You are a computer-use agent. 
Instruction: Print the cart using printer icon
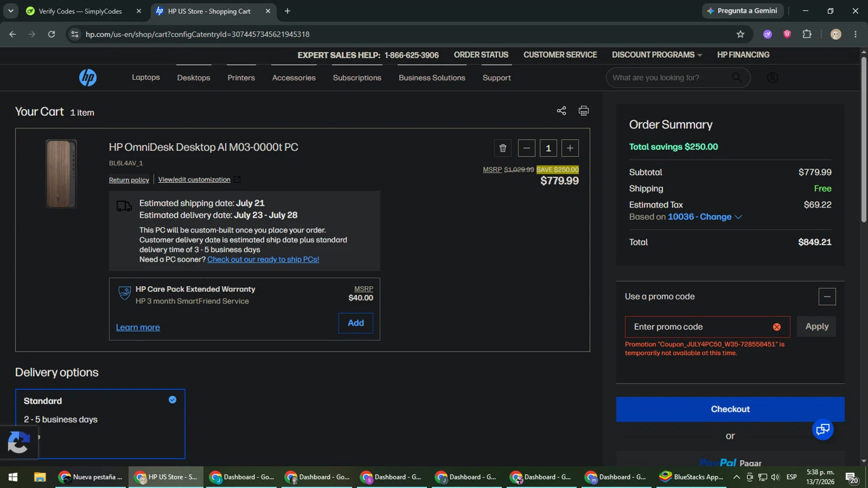(x=583, y=110)
